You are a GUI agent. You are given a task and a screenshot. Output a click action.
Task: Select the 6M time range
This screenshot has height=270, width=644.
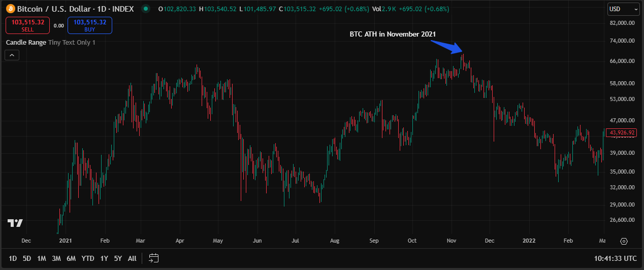pyautogui.click(x=71, y=258)
